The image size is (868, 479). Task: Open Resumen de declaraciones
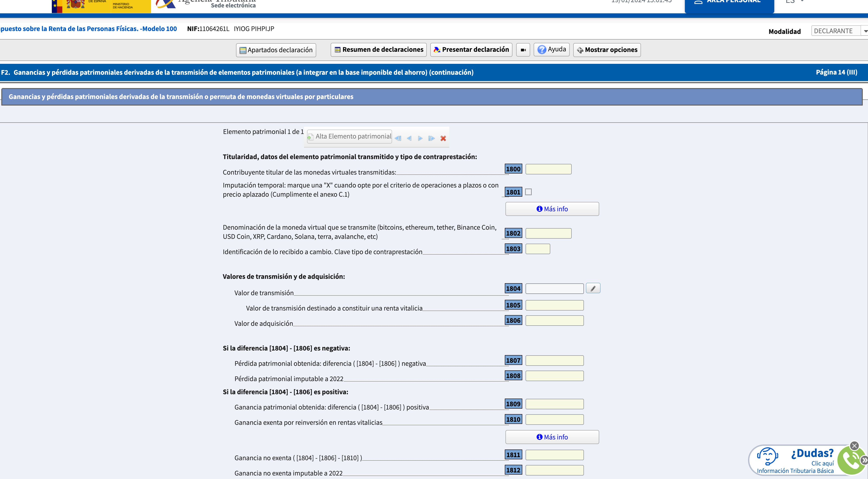point(379,50)
